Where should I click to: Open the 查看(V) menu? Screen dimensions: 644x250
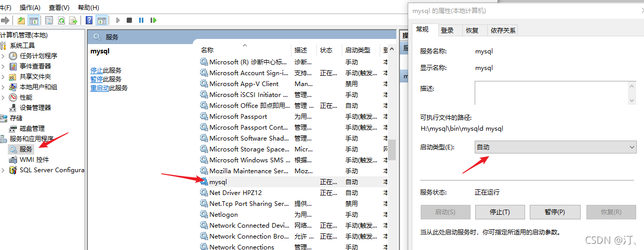point(59,7)
